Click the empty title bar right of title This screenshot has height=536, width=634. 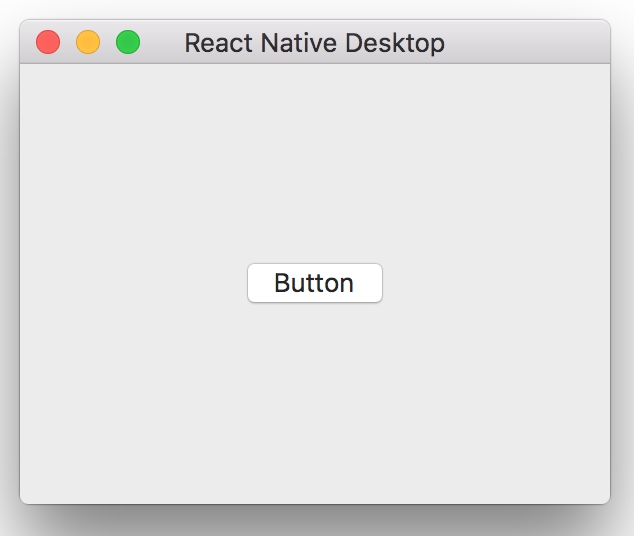[526, 42]
